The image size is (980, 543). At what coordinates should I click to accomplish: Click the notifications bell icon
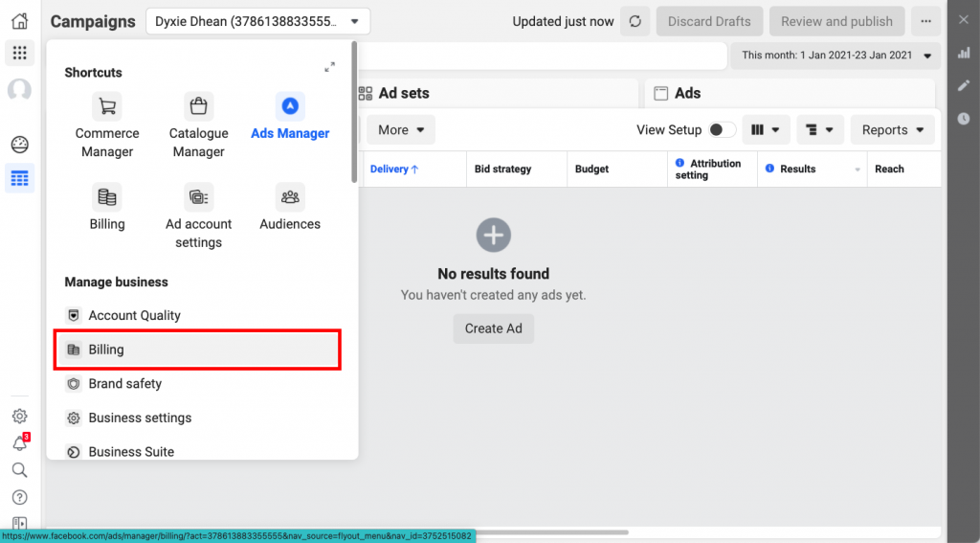[x=19, y=443]
